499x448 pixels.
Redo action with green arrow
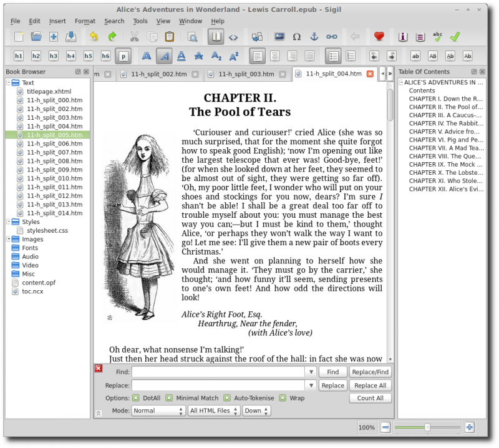(112, 37)
